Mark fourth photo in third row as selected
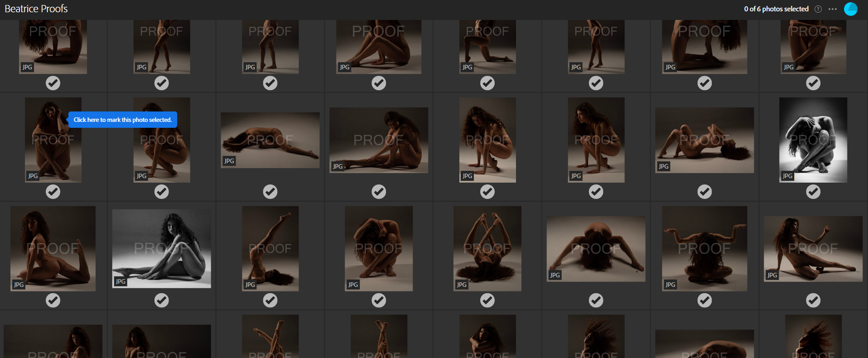Image resolution: width=868 pixels, height=358 pixels. (x=379, y=300)
